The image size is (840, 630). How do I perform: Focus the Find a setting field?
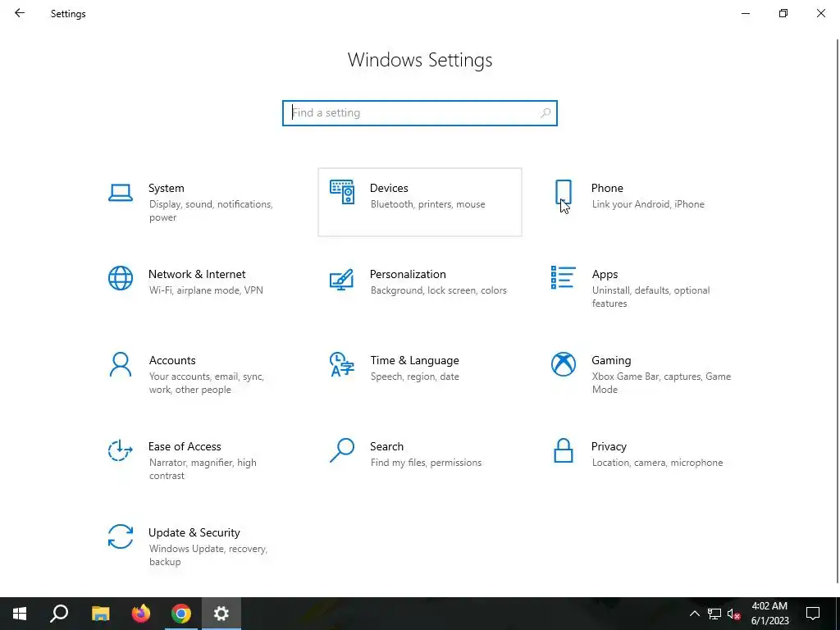click(420, 113)
